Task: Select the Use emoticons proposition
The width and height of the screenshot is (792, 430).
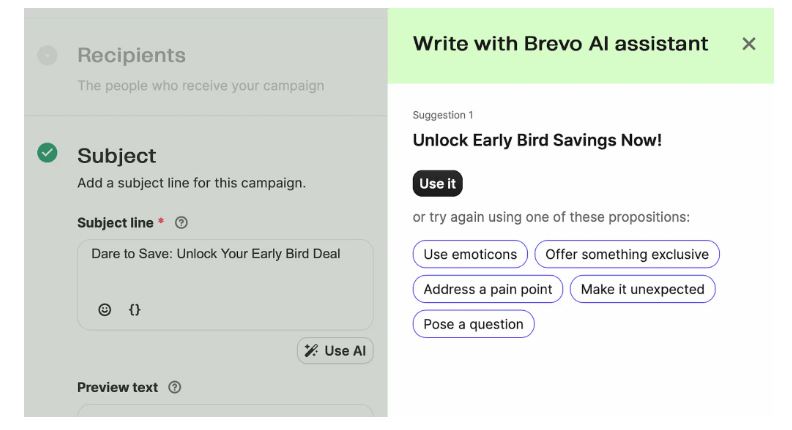Action: click(x=470, y=254)
